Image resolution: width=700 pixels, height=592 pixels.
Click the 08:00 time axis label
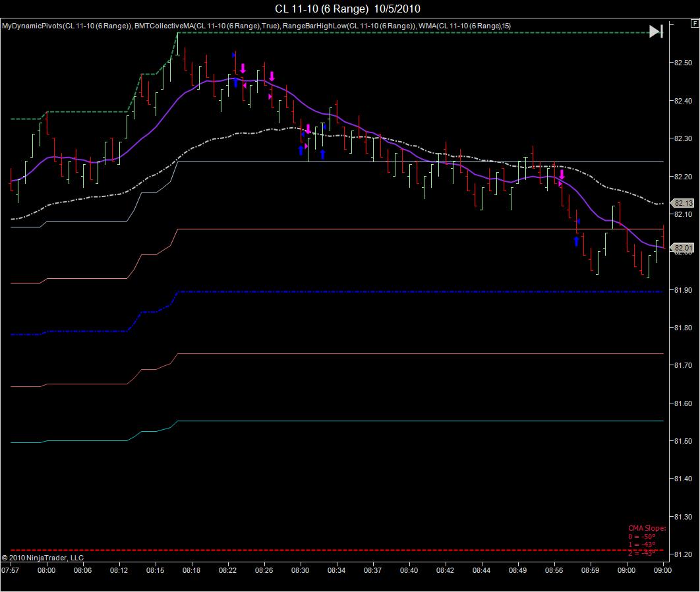(46, 570)
